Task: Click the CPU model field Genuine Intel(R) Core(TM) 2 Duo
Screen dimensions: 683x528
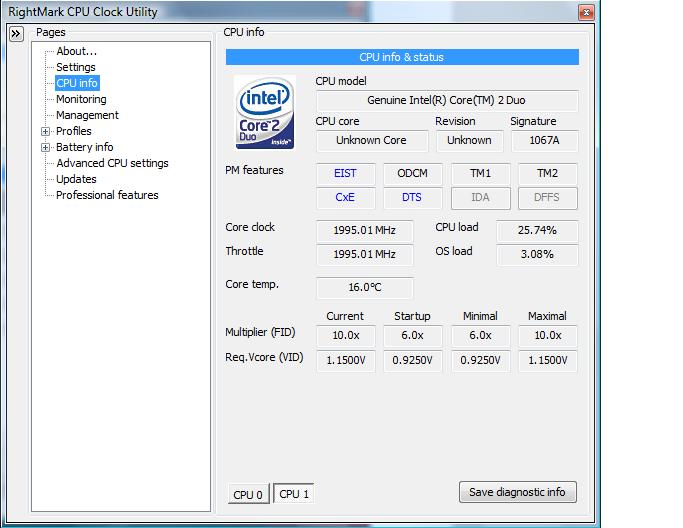Action: (447, 101)
